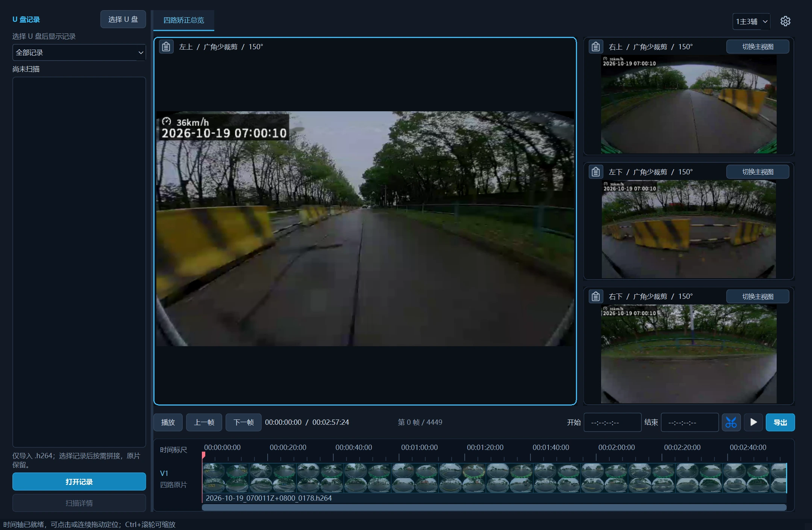Click the U 盘记录 heading
812x530 pixels.
[x=26, y=20]
